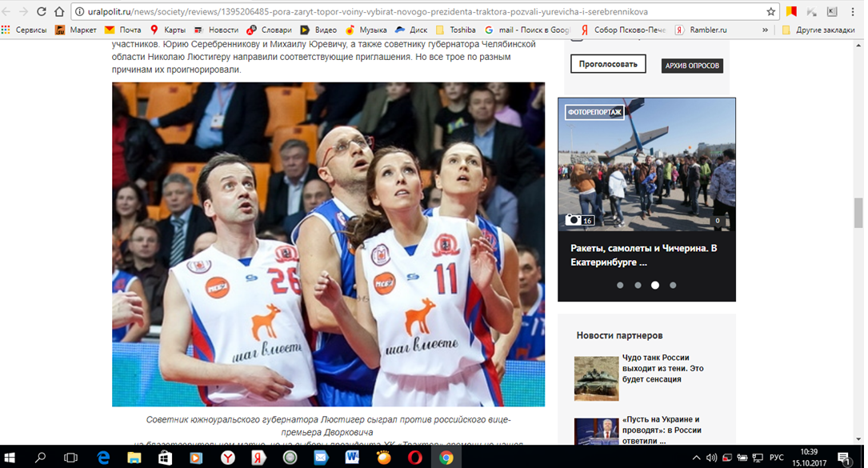The width and height of the screenshot is (868, 468).
Task: Open the airplane monument photo report image
Action: tap(646, 165)
